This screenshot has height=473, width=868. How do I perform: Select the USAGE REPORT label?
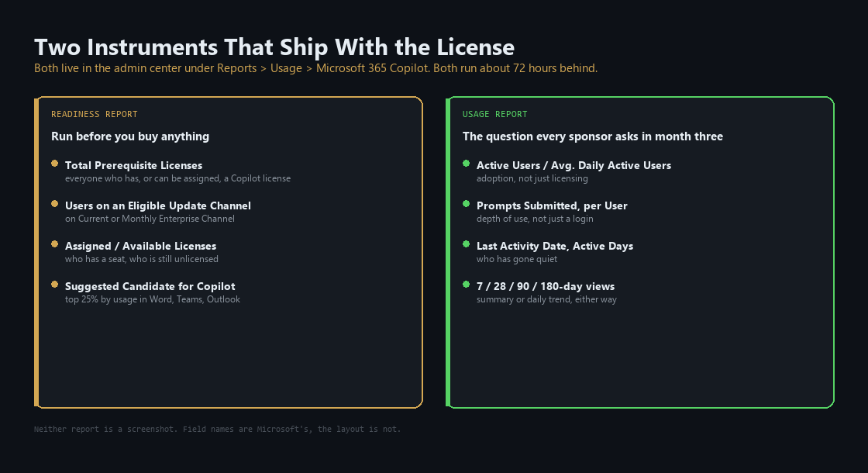[495, 114]
